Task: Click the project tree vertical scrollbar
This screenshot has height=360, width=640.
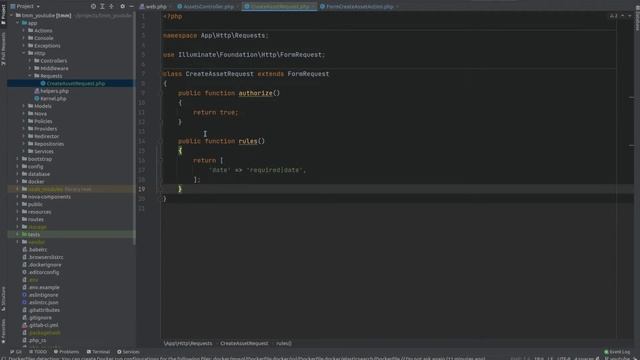Action: [x=134, y=129]
